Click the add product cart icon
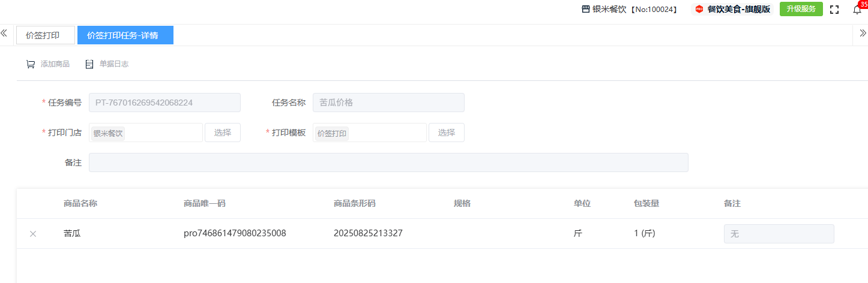 pyautogui.click(x=31, y=64)
